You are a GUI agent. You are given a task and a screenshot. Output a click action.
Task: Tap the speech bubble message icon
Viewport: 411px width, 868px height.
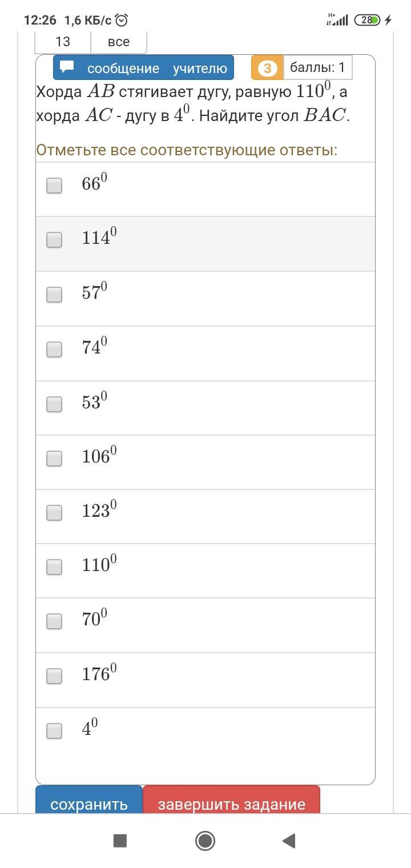click(67, 67)
